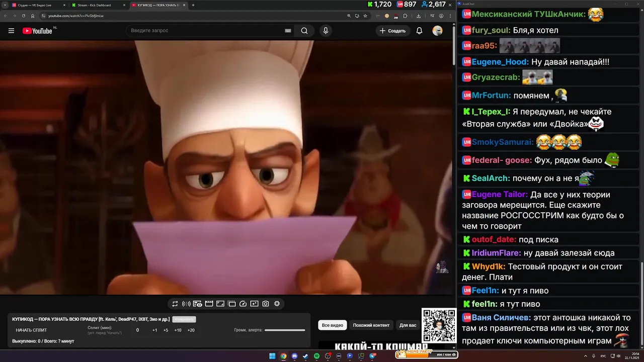Click the total viewers count 2,617
The width and height of the screenshot is (644, 362).
pos(434,4)
